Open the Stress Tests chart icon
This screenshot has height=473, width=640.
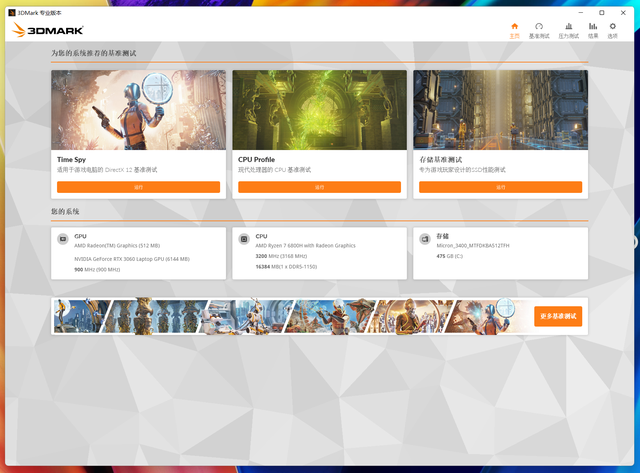click(x=569, y=27)
